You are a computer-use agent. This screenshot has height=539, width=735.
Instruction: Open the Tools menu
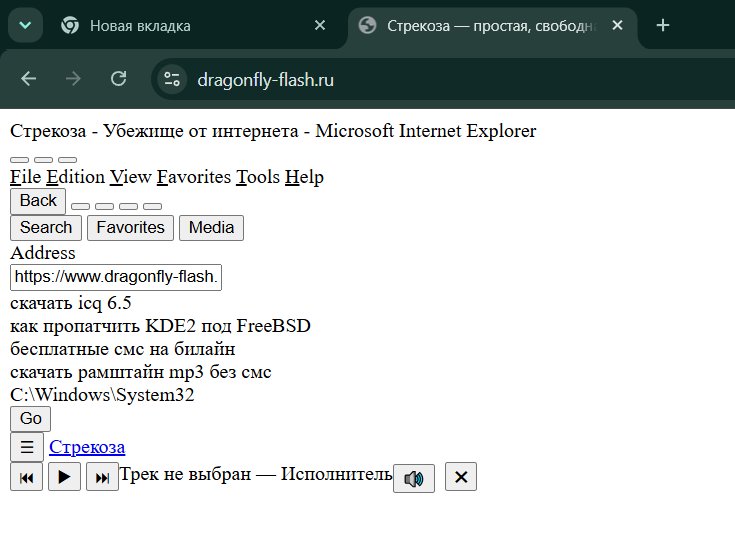258,177
